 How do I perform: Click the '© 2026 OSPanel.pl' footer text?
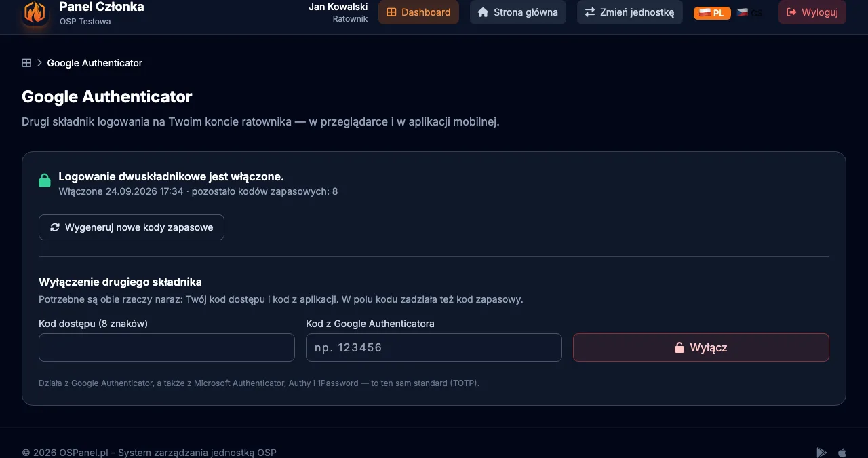click(149, 453)
